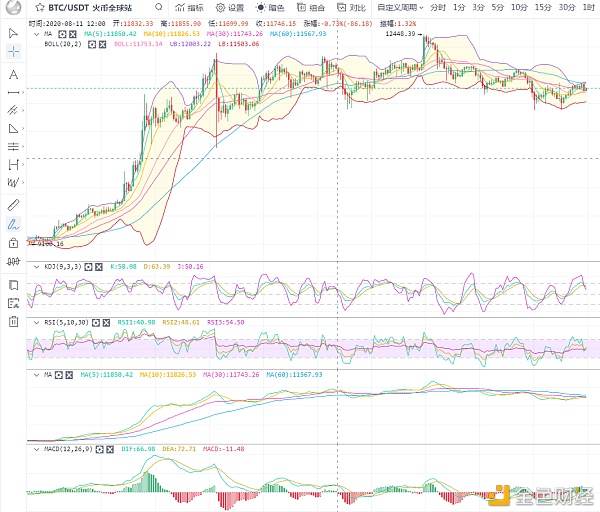Open RSI(5,10,30) settings gear

pos(96,323)
